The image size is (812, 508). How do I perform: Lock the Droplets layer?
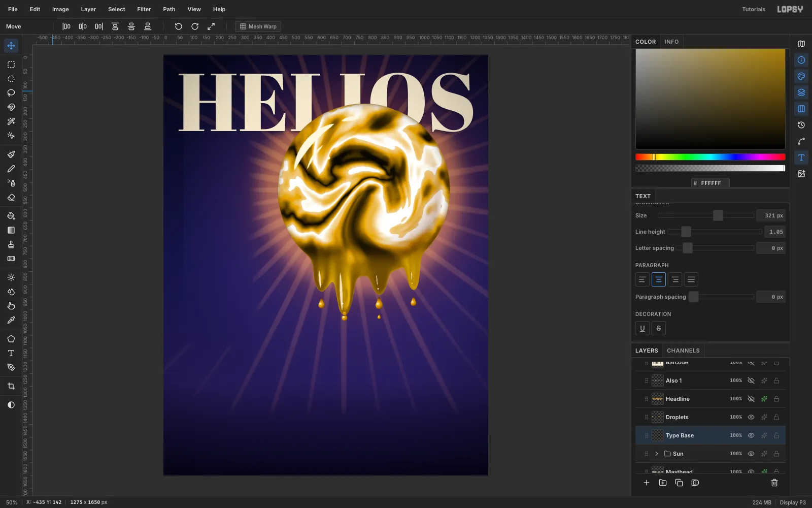pyautogui.click(x=776, y=417)
